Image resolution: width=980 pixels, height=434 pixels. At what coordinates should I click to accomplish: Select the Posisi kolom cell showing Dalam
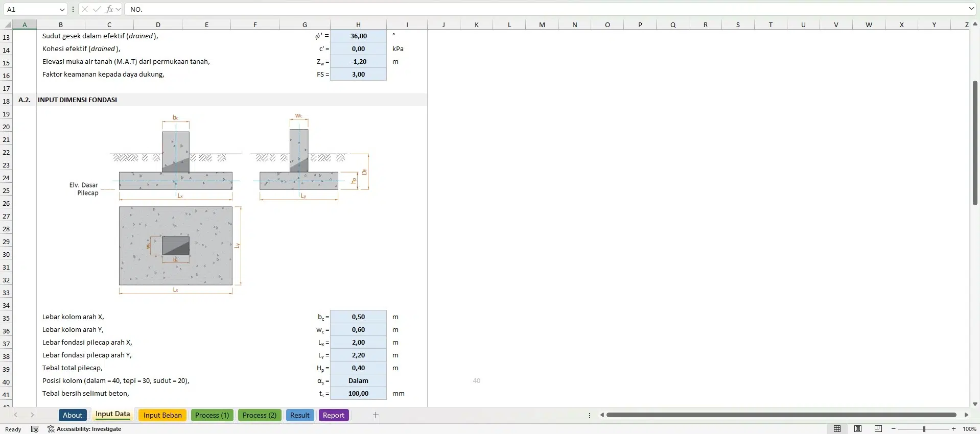pos(358,381)
